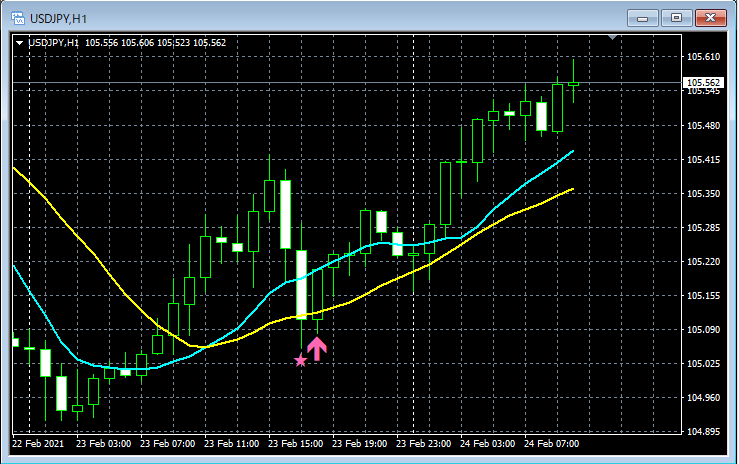Click the 105.090 price scale label
Screen dimensions: 739x464
click(x=704, y=330)
